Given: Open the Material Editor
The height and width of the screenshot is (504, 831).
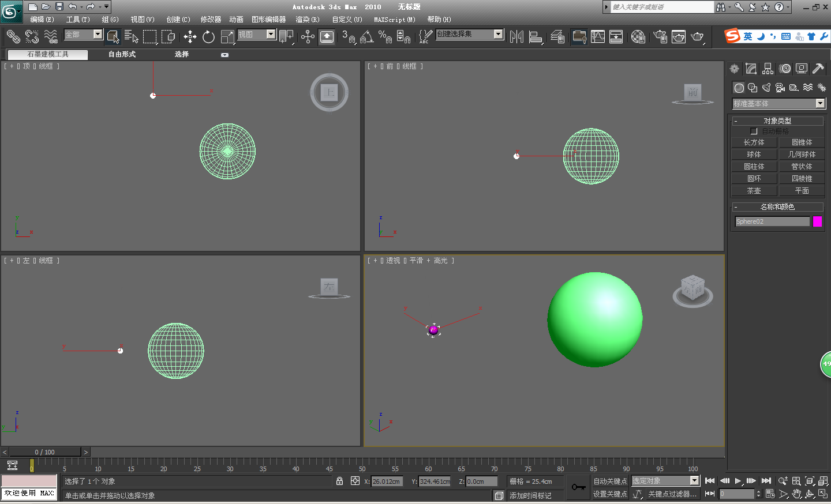Looking at the screenshot, I should 638,37.
